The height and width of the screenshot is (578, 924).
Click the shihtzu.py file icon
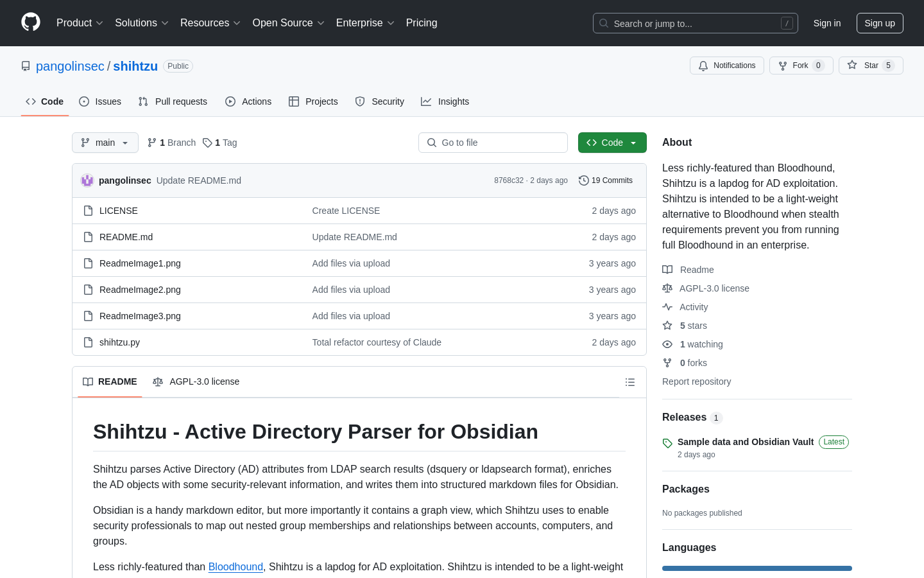(89, 342)
